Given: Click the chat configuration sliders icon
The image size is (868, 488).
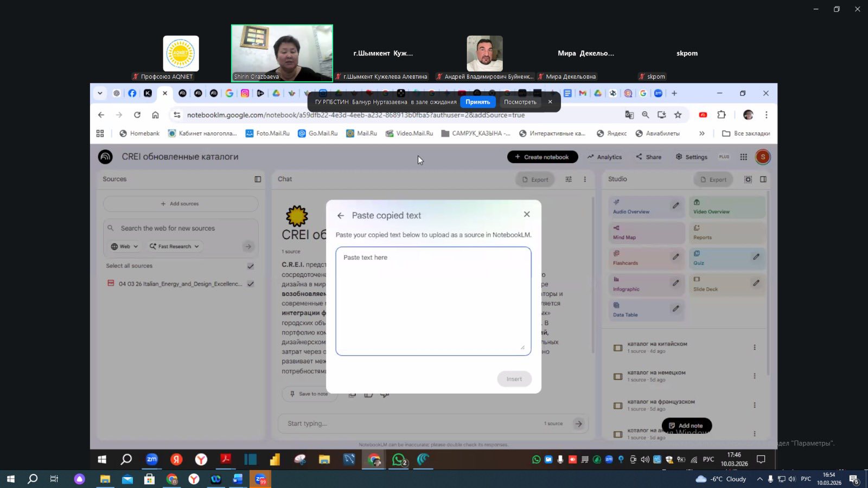Looking at the screenshot, I should [569, 179].
